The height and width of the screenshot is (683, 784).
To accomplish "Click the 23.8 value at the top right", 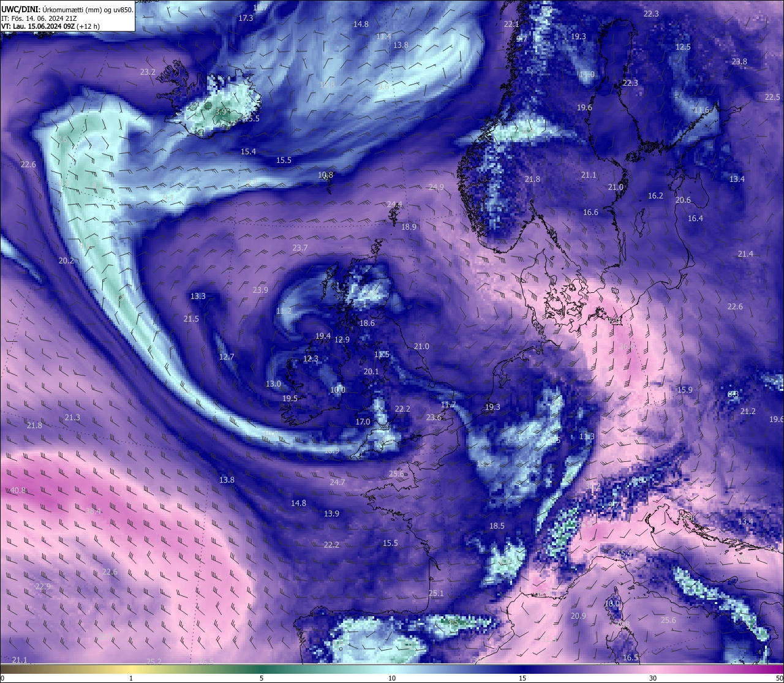I will point(739,62).
